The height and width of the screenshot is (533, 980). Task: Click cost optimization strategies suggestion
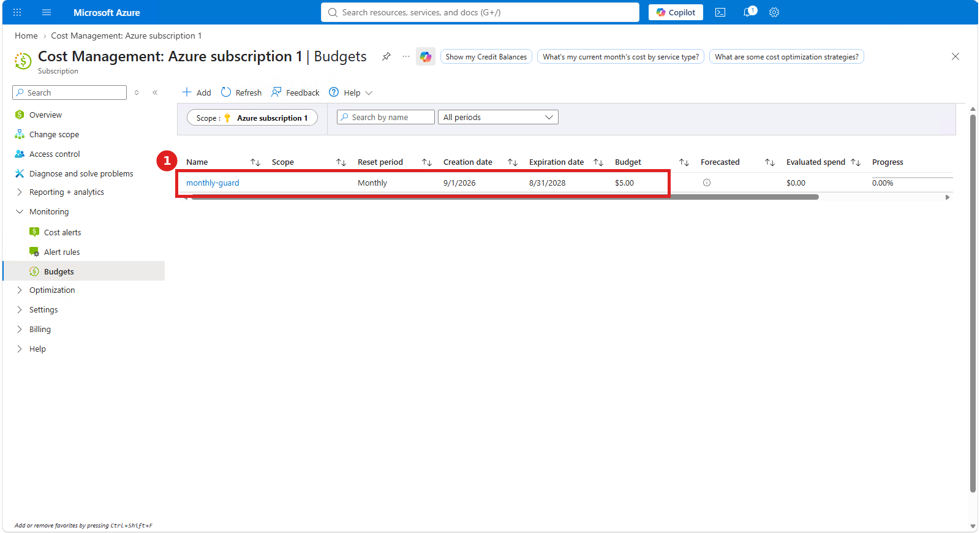pos(786,57)
